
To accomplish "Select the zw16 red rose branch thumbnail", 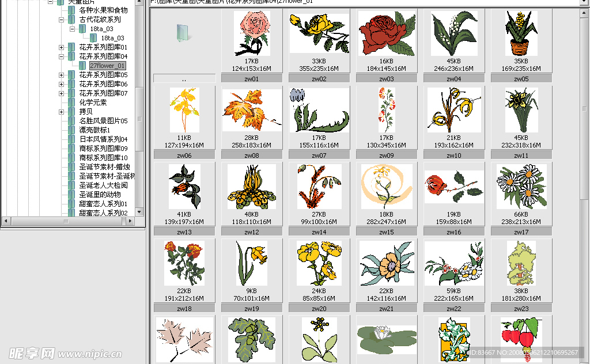I will (454, 187).
